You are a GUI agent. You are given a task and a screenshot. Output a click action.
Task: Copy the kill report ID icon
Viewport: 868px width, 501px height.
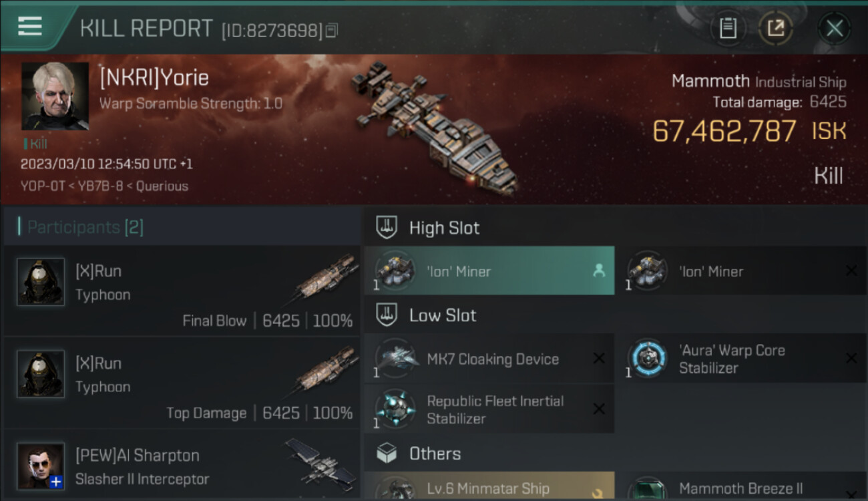(x=332, y=30)
